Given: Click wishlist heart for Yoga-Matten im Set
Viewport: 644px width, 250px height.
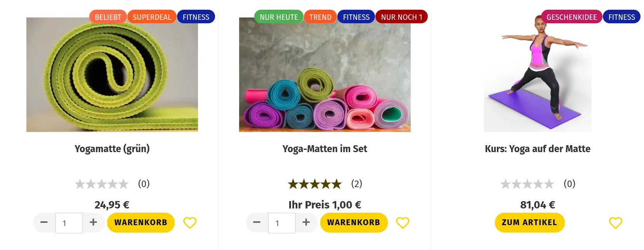Looking at the screenshot, I should (403, 223).
